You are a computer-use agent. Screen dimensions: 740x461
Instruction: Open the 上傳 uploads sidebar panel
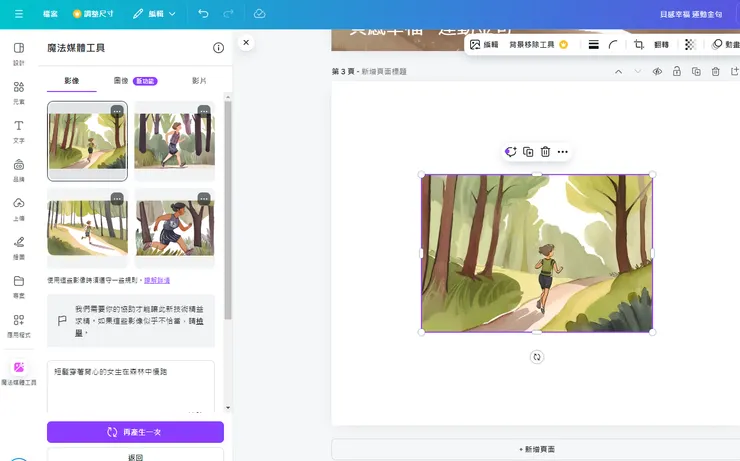click(x=19, y=209)
